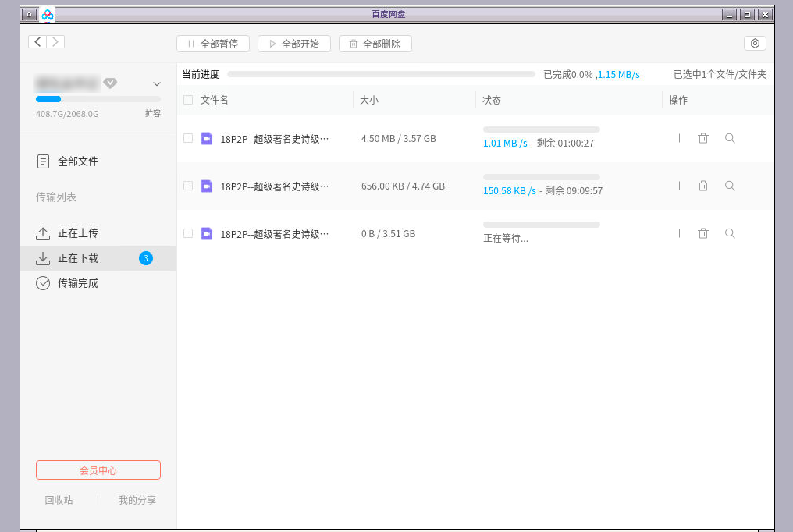The width and height of the screenshot is (793, 532).
Task: Open settings with the gear icon
Action: coord(755,44)
